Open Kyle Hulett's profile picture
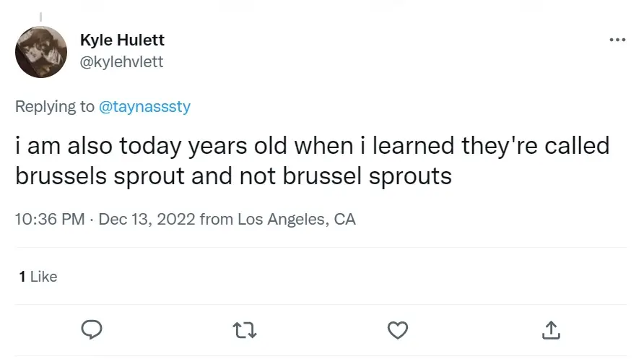Viewport: 644px width, 359px height. coord(41,52)
